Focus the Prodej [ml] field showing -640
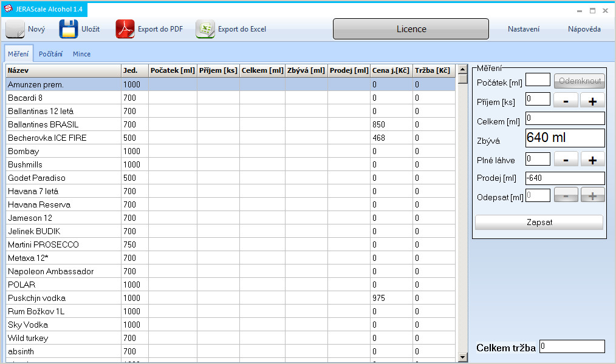The height and width of the screenshot is (364, 616). [565, 178]
